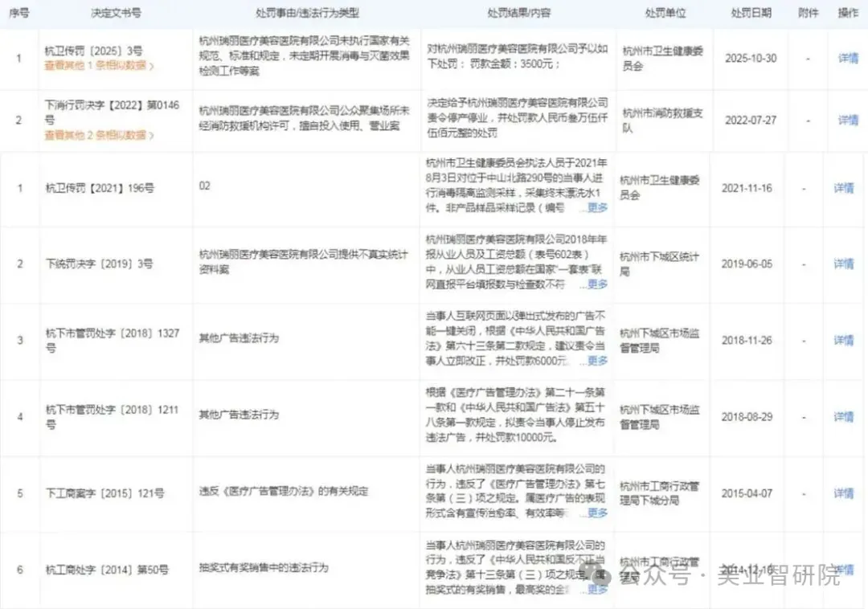Select document number 下消行罚决字【2022】第0146号
The height and width of the screenshot is (609, 868).
113,112
